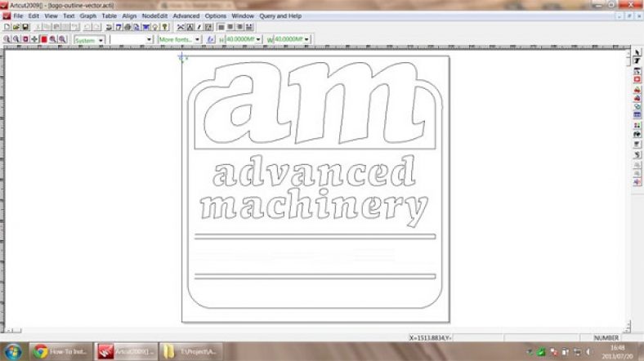The image size is (644, 361).
Task: Click the Artcut logo at the menu bar's left
Action: click(7, 16)
